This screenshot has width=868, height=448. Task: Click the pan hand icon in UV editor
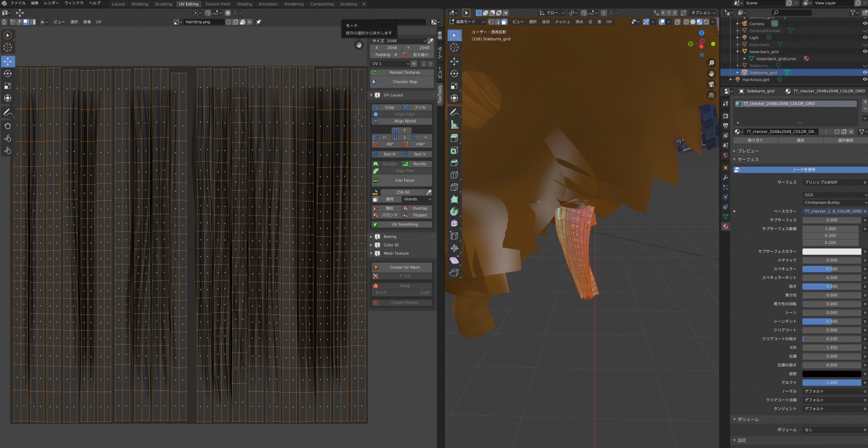tap(359, 45)
